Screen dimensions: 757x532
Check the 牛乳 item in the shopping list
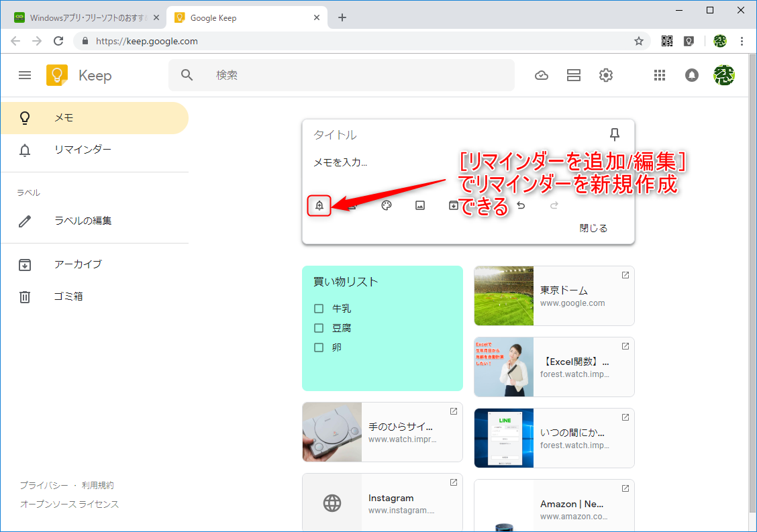coord(318,308)
